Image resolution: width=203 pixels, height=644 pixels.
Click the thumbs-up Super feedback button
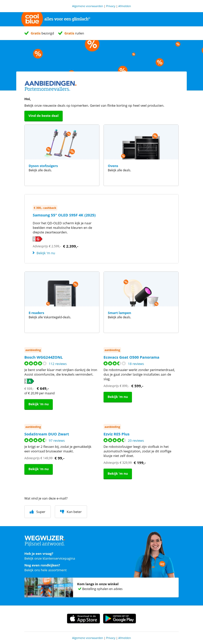38,512
